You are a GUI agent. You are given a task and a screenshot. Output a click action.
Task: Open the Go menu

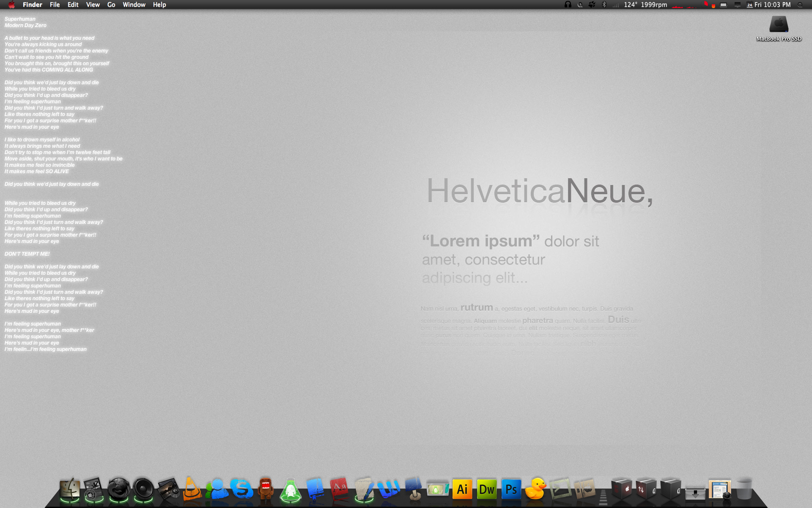click(111, 5)
